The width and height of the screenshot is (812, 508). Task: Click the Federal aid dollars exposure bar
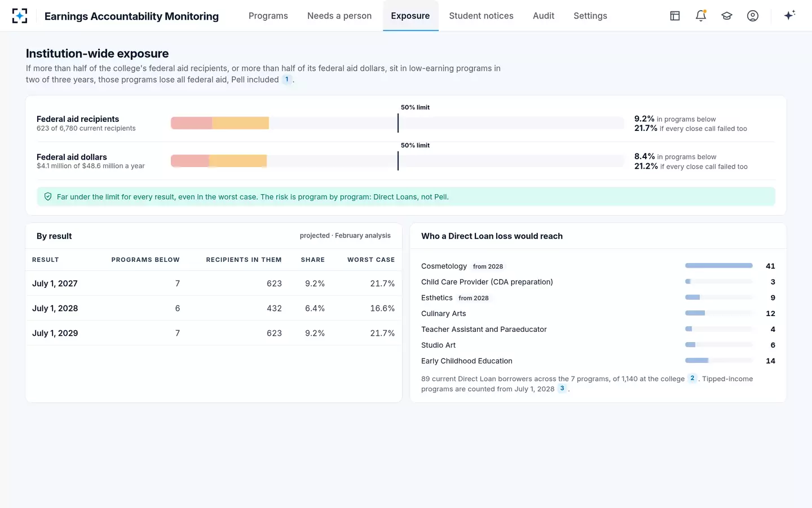coord(398,161)
